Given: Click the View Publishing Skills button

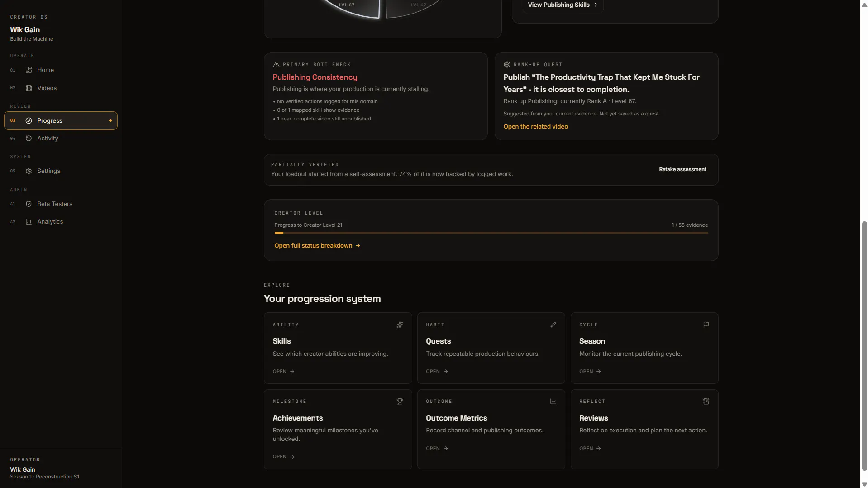Looking at the screenshot, I should 563,5.
